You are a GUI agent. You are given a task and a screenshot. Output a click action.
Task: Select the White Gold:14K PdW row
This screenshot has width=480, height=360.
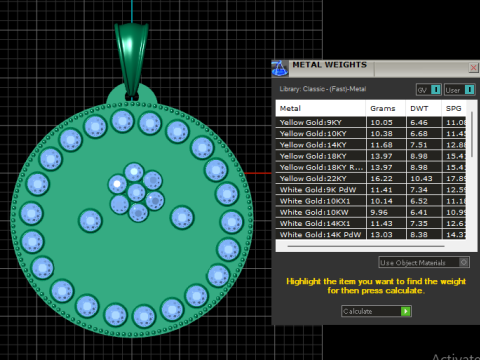click(371, 235)
